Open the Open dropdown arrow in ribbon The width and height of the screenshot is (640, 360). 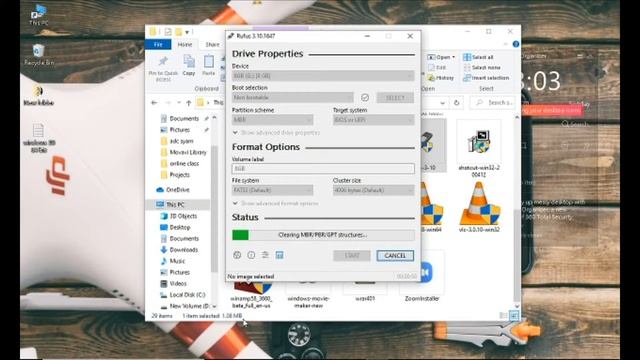tap(453, 57)
